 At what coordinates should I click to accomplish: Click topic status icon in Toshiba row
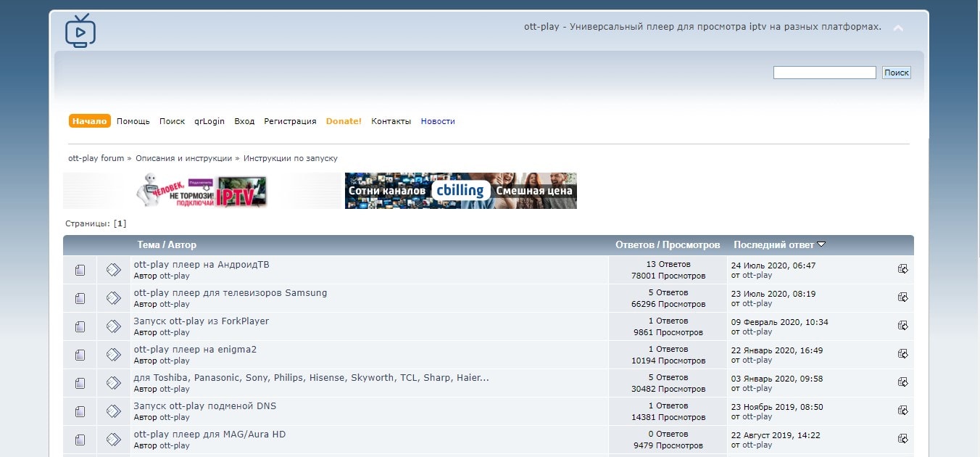(80, 383)
